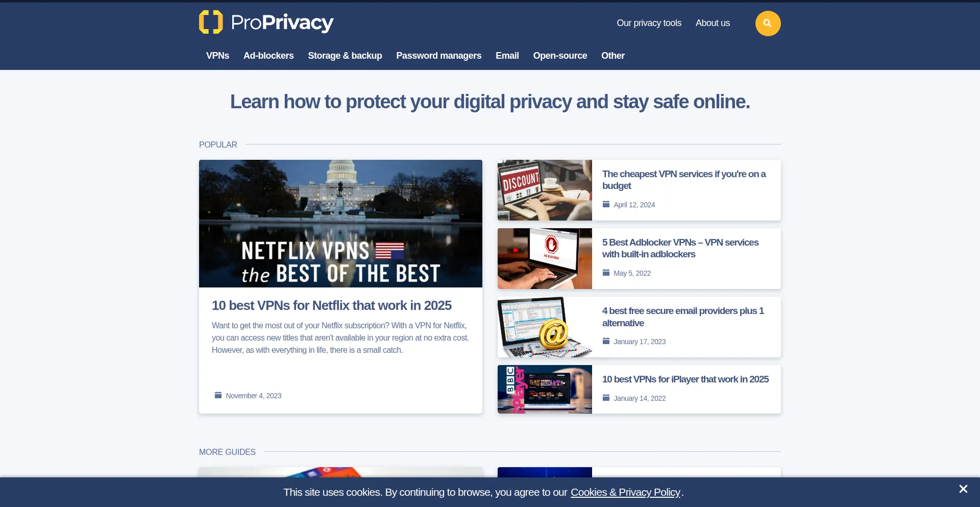This screenshot has height=507, width=980.
Task: Open the Cookies & Privacy Policy link
Action: 625,492
